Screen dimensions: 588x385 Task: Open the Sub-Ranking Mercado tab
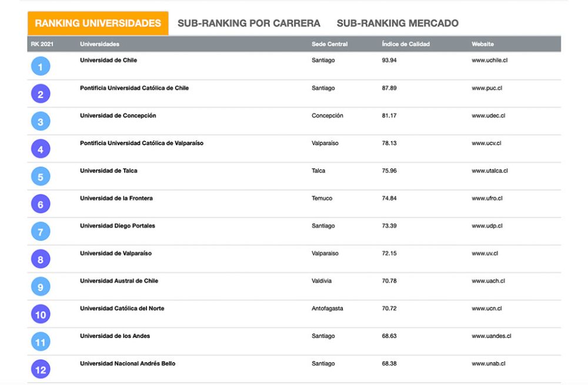pyautogui.click(x=397, y=24)
